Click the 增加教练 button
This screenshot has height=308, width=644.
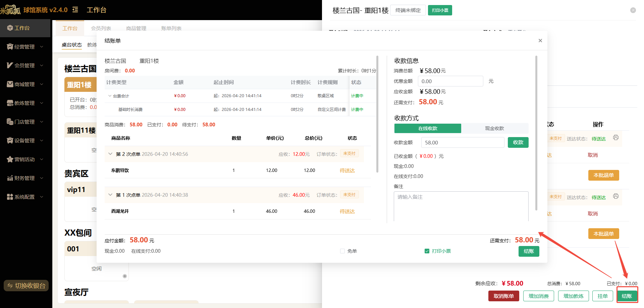click(x=574, y=296)
